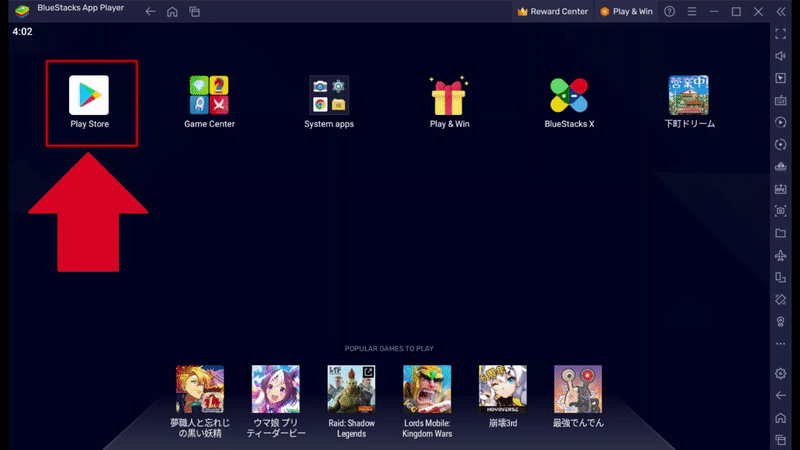800x450 pixels.
Task: Click the sync operations icon
Action: pos(781,144)
